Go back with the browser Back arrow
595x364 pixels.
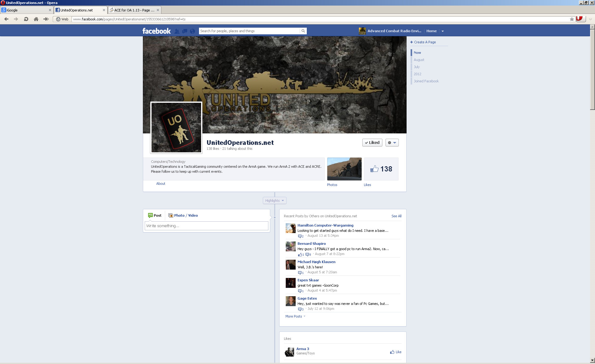[x=6, y=19]
